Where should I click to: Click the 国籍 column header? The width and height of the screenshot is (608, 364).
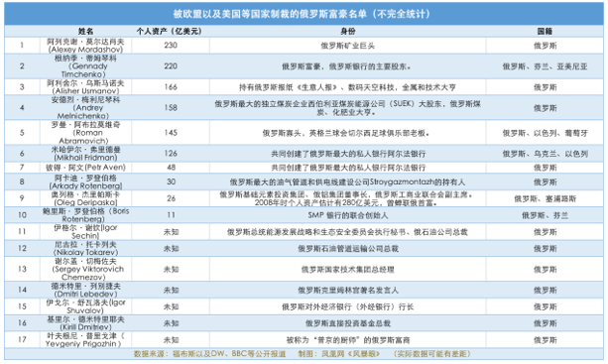coord(545,31)
